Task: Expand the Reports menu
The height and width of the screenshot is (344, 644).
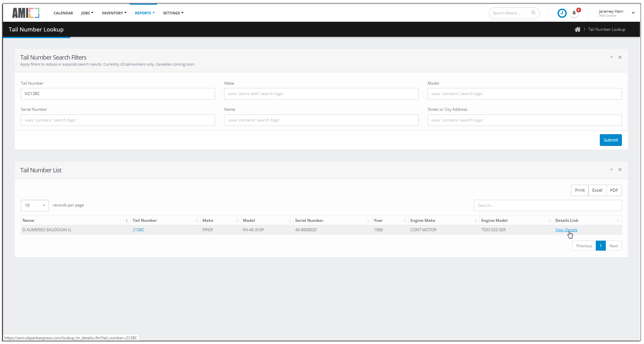Action: (145, 13)
